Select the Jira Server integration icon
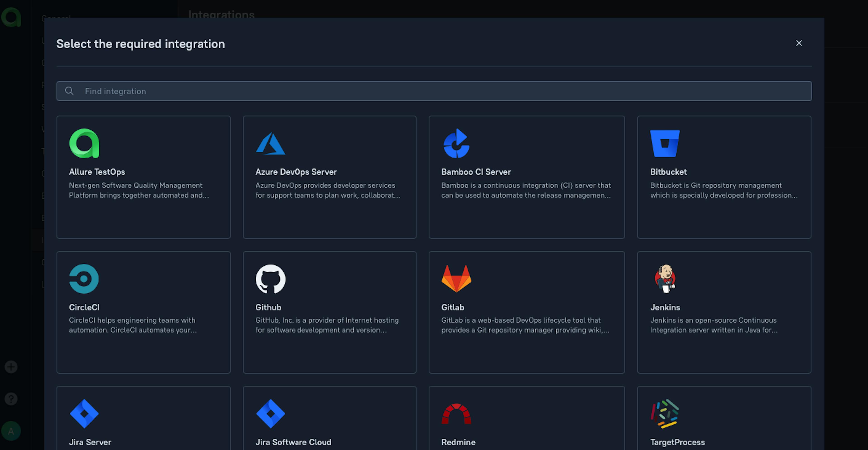Viewport: 868px width, 450px height. (x=85, y=414)
